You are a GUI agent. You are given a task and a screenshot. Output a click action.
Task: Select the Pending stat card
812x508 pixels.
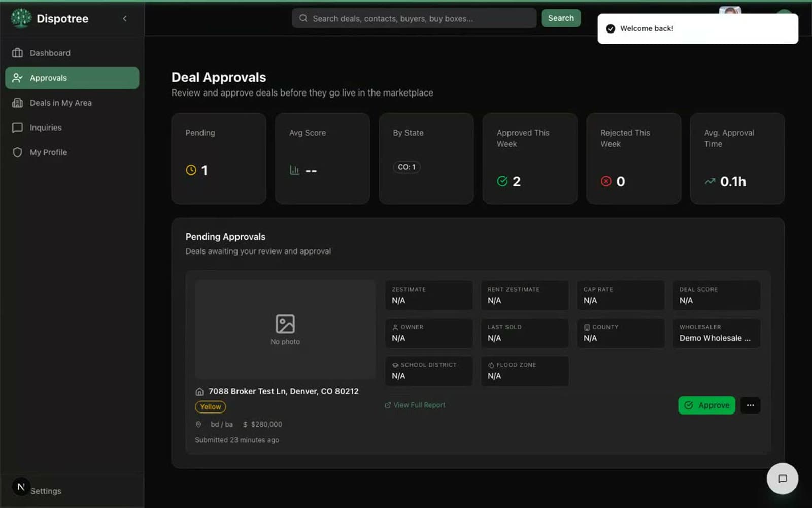point(219,158)
